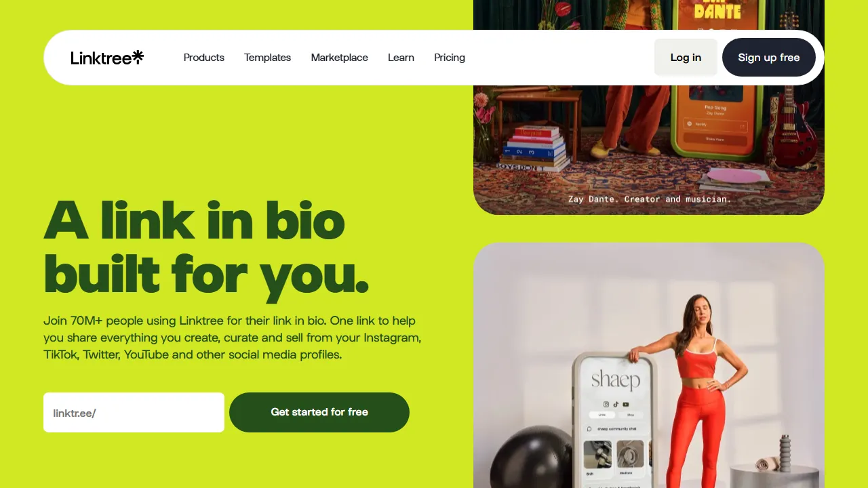Tap the TikTok icon on shaep phone
Screen dimensions: 868x488
coord(616,404)
